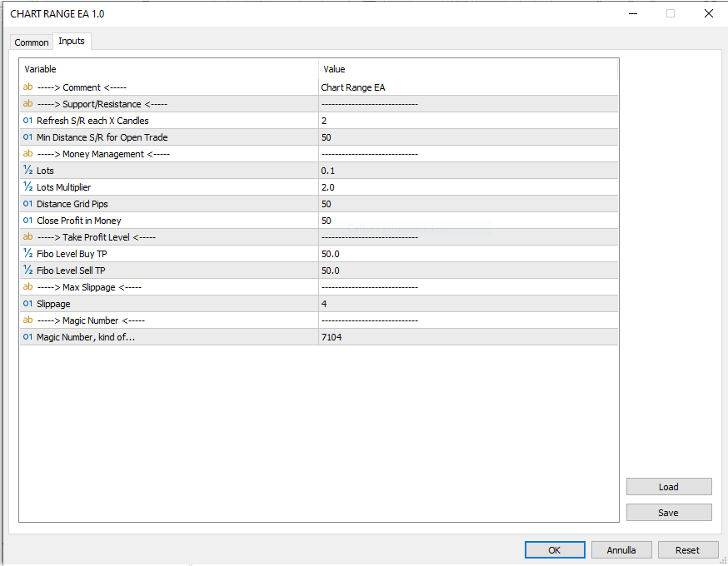
Task: Select the 'Min Distance S/R for Open Trade' label
Action: point(102,137)
